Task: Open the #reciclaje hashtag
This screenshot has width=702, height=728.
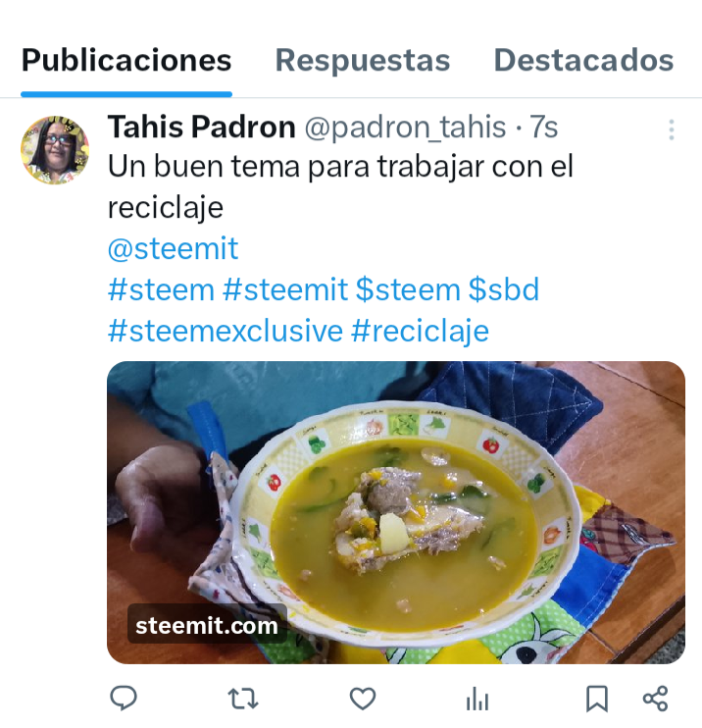Action: 420,331
